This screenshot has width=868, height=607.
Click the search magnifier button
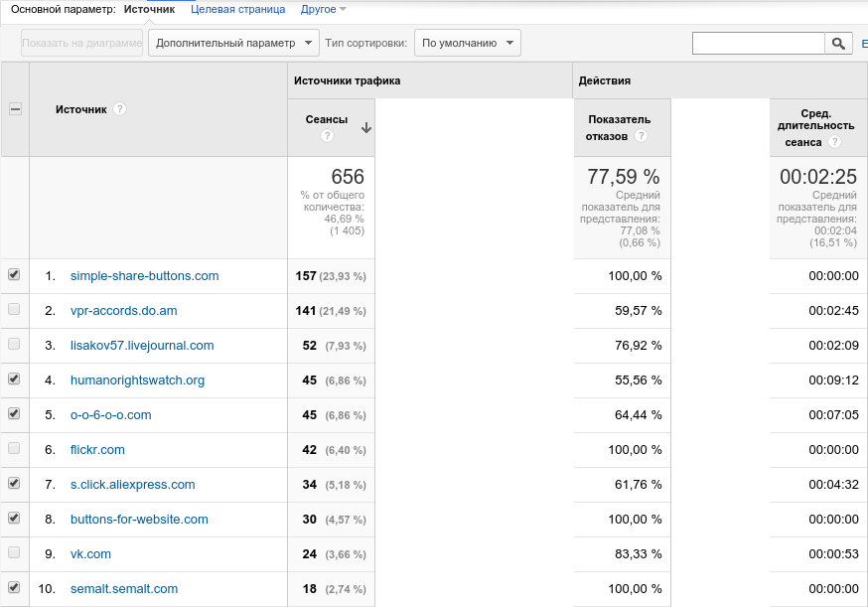[838, 43]
